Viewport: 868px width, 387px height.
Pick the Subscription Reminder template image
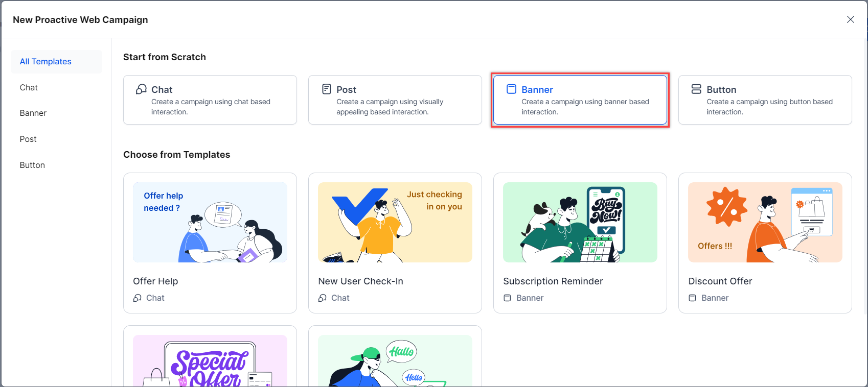coord(580,223)
